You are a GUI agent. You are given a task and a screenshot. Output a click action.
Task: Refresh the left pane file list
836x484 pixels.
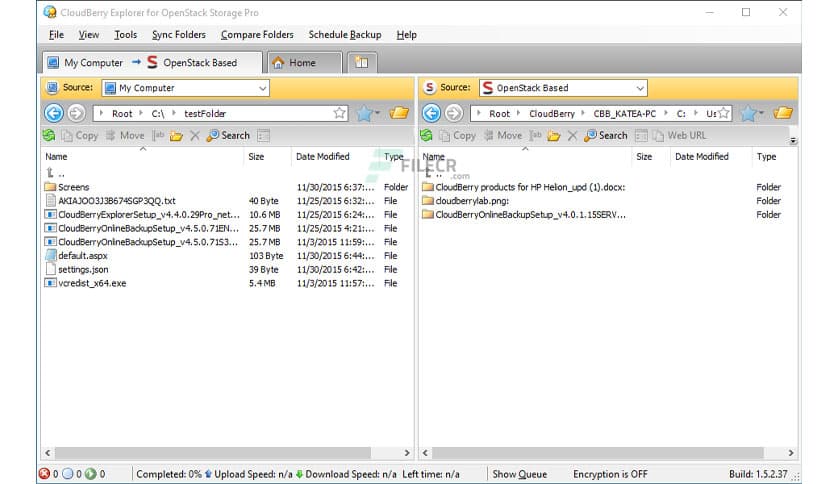49,135
